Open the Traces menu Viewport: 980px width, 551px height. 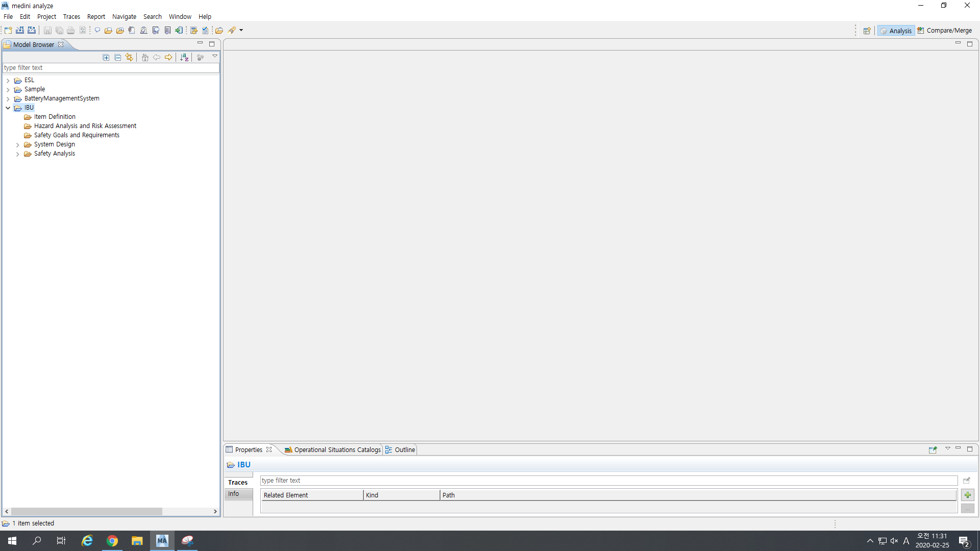[71, 17]
